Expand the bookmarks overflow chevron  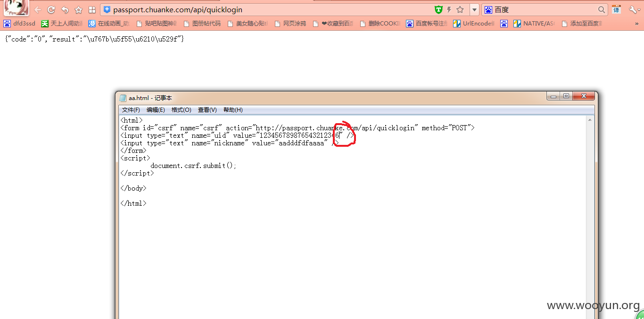[636, 24]
